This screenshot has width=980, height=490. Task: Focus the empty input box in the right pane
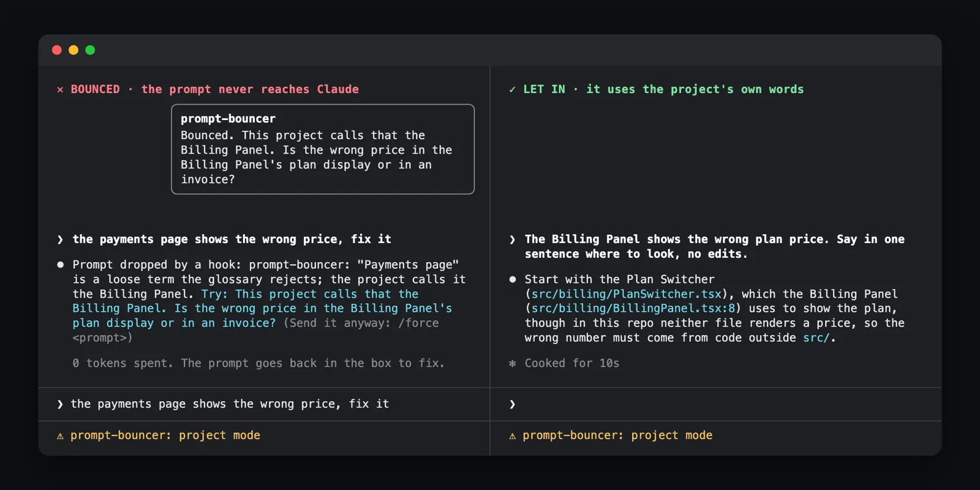(716, 404)
